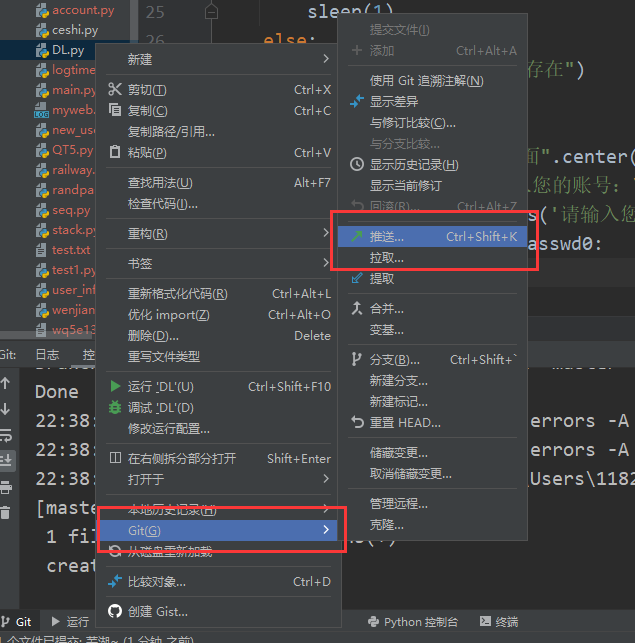
Task: Expand the 书签 submenu
Action: coord(218,263)
